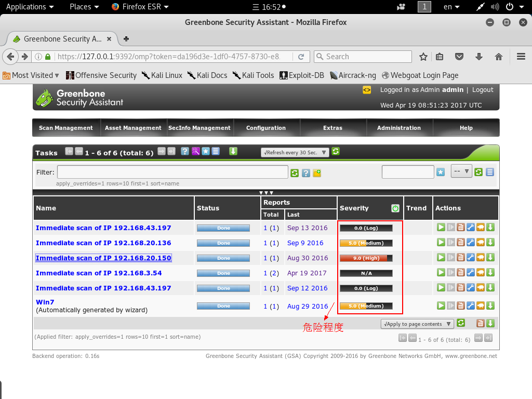Click into the Filter text field
This screenshot has width=532, height=399.
[x=172, y=172]
